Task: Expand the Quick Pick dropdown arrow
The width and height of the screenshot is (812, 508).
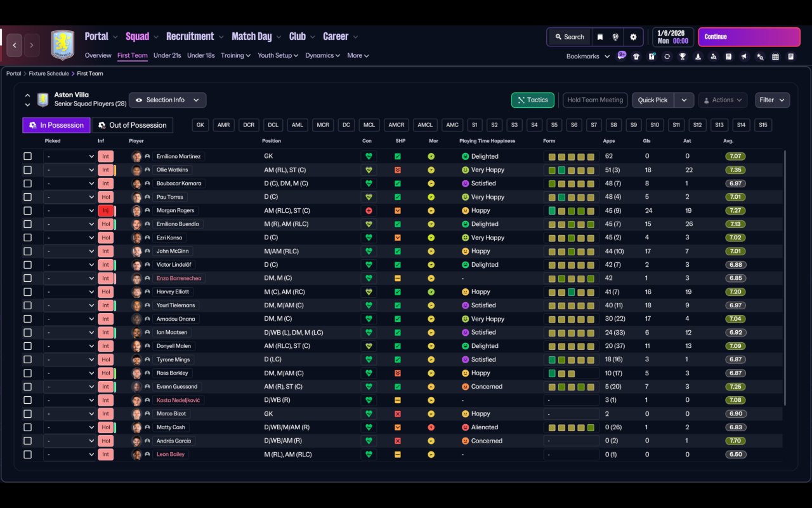Action: point(684,100)
